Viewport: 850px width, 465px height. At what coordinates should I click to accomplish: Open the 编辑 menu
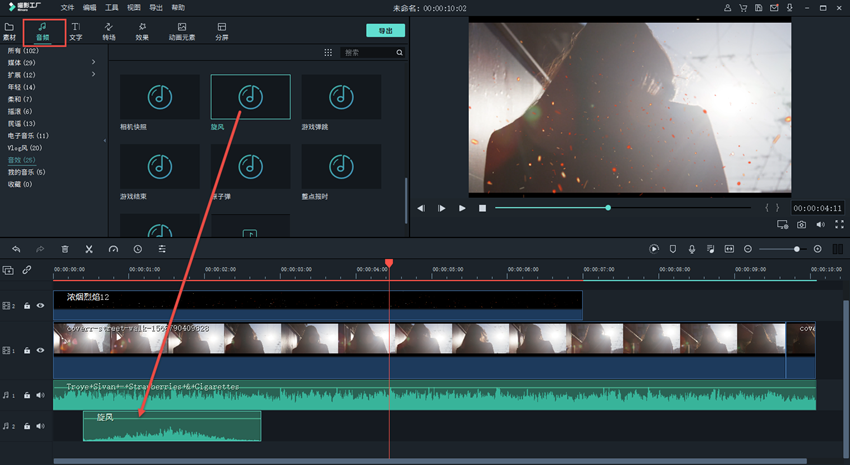(89, 8)
